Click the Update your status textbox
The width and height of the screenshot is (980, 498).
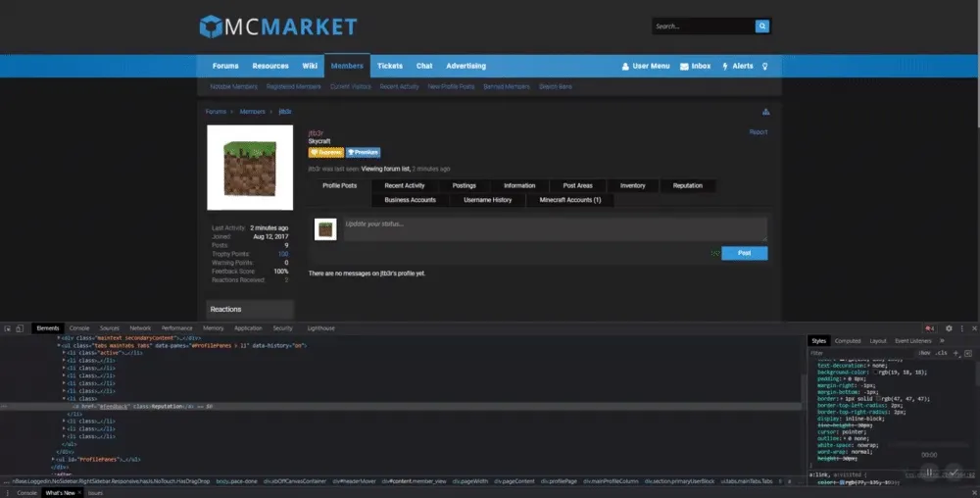pos(555,229)
